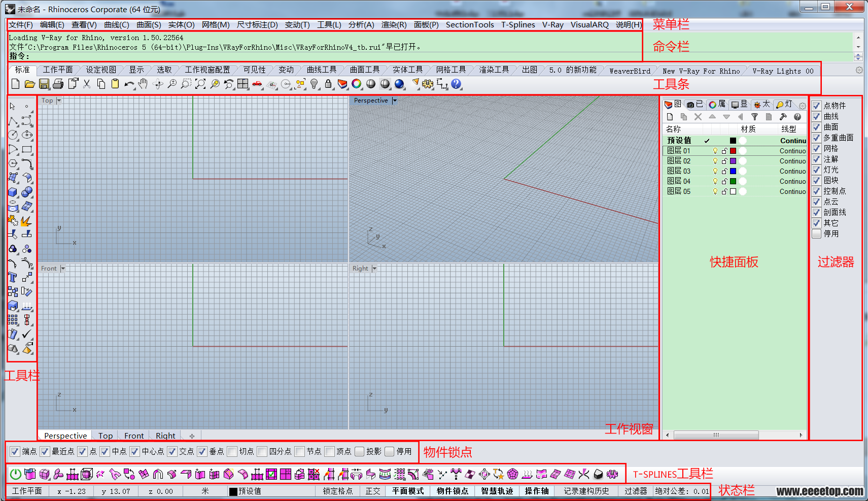Image resolution: width=868 pixels, height=501 pixels.
Task: Click the checkmark Check objects icon in left toolbar
Action: (x=27, y=334)
